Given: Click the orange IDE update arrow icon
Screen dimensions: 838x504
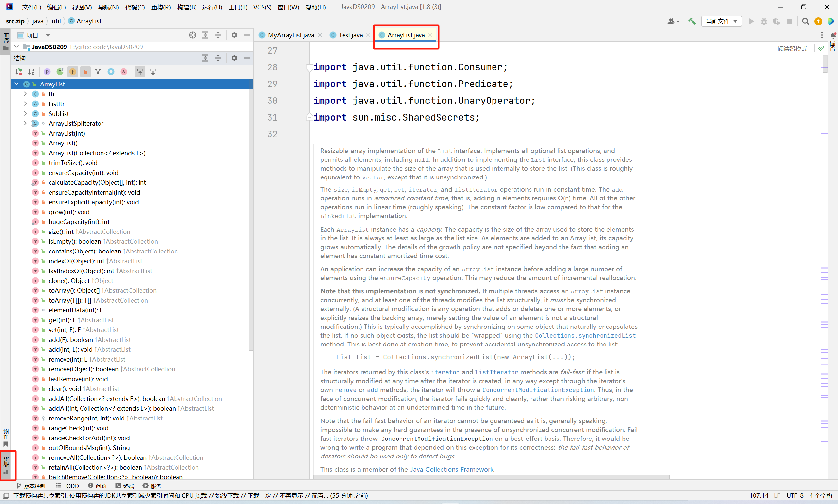Looking at the screenshot, I should (x=818, y=21).
